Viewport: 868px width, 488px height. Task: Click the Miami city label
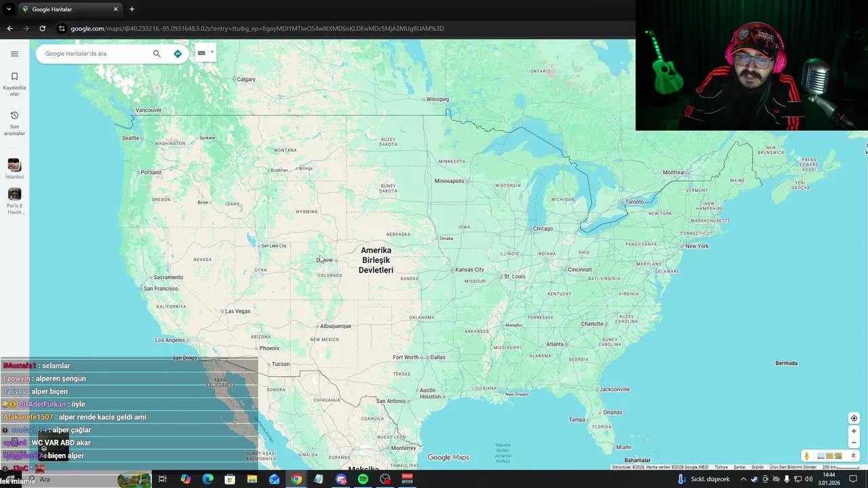pyautogui.click(x=623, y=447)
